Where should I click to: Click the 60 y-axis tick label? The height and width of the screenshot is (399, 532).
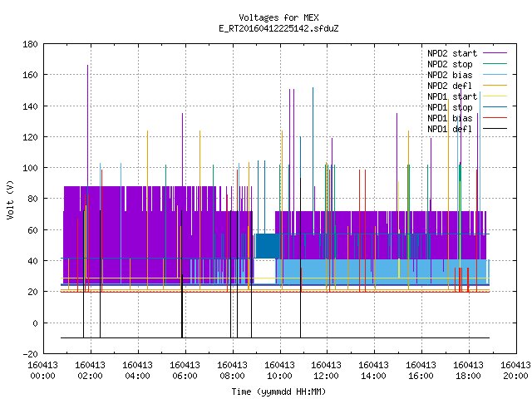(32, 230)
